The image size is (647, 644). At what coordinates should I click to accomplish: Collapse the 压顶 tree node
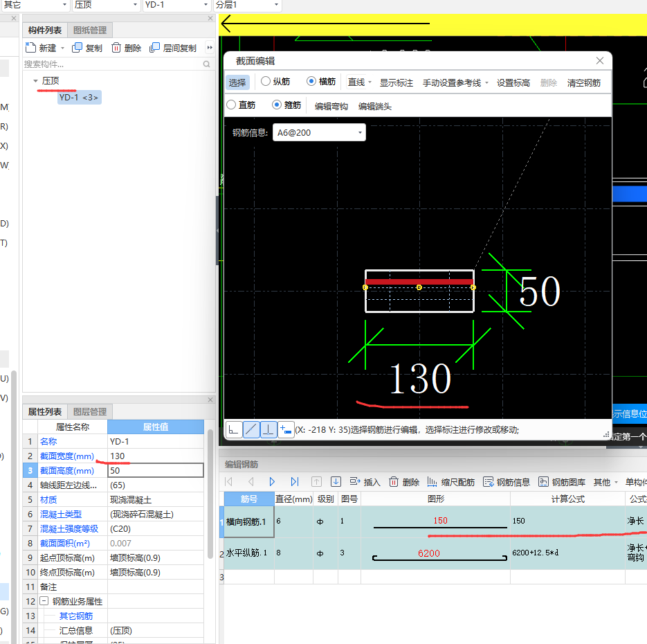pos(35,81)
